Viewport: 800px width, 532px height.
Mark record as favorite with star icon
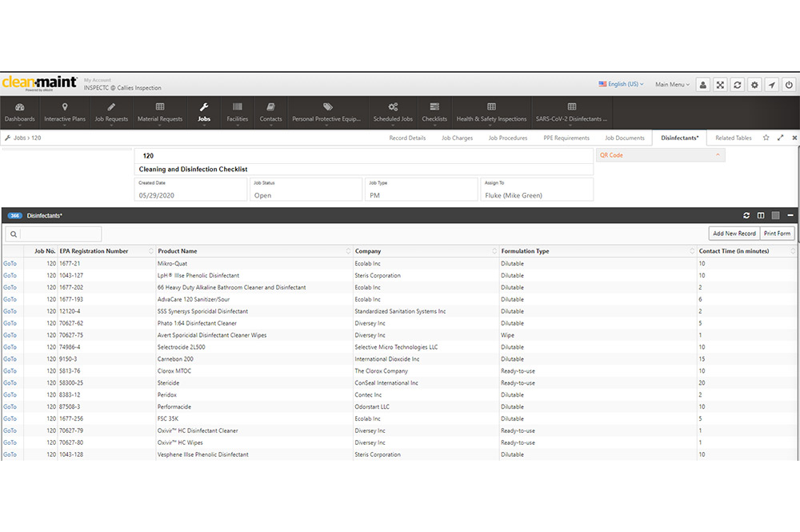click(x=766, y=138)
